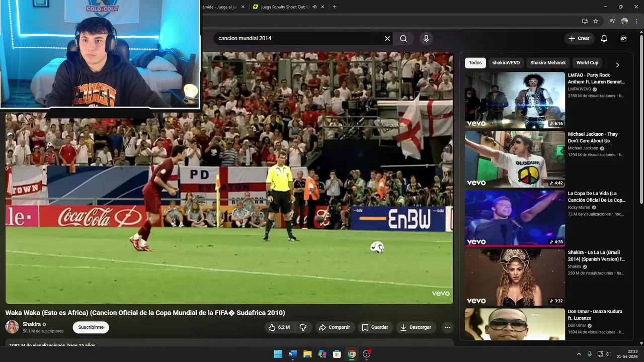The image size is (644, 362).
Task: Open YouTube notifications bell
Action: pyautogui.click(x=604, y=39)
